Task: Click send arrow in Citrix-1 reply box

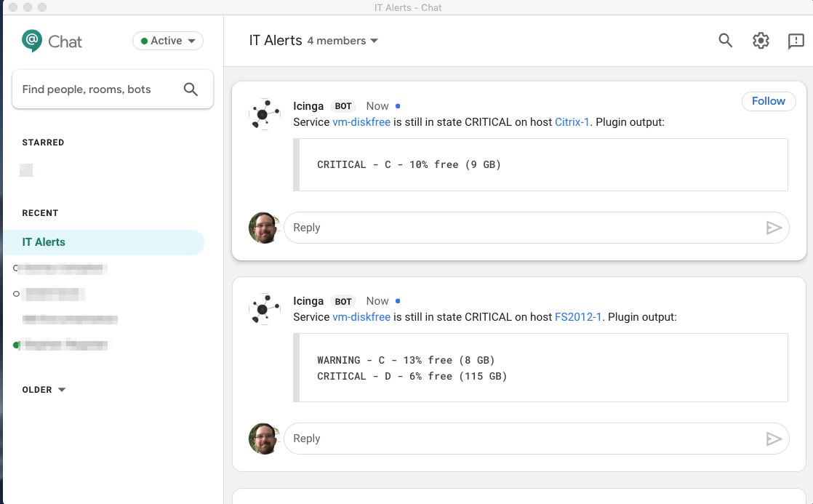Action: (x=774, y=228)
